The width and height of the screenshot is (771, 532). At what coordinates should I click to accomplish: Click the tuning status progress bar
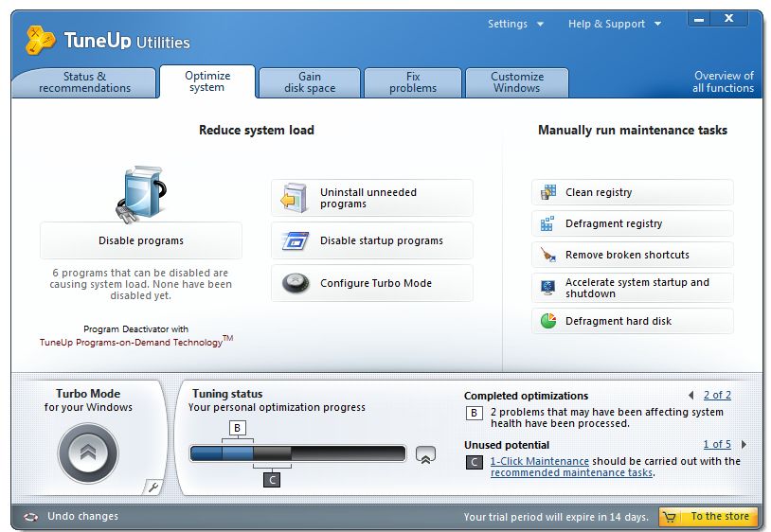[x=298, y=453]
